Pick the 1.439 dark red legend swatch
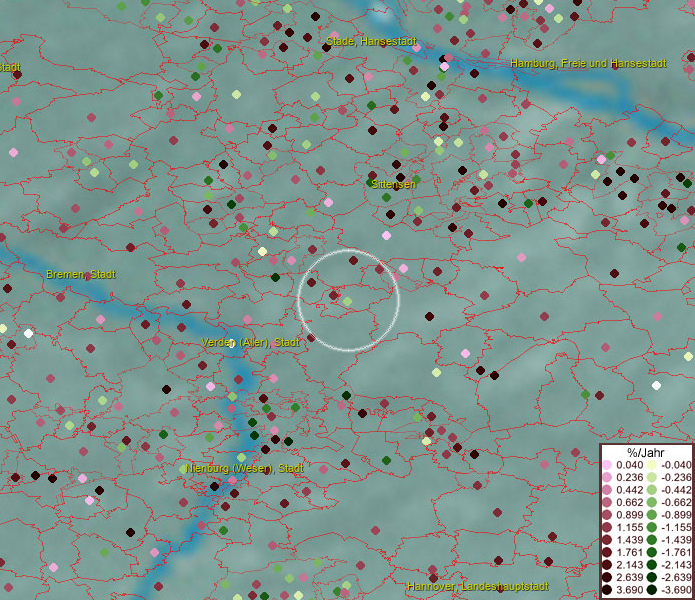The width and height of the screenshot is (695, 600). coord(607,540)
